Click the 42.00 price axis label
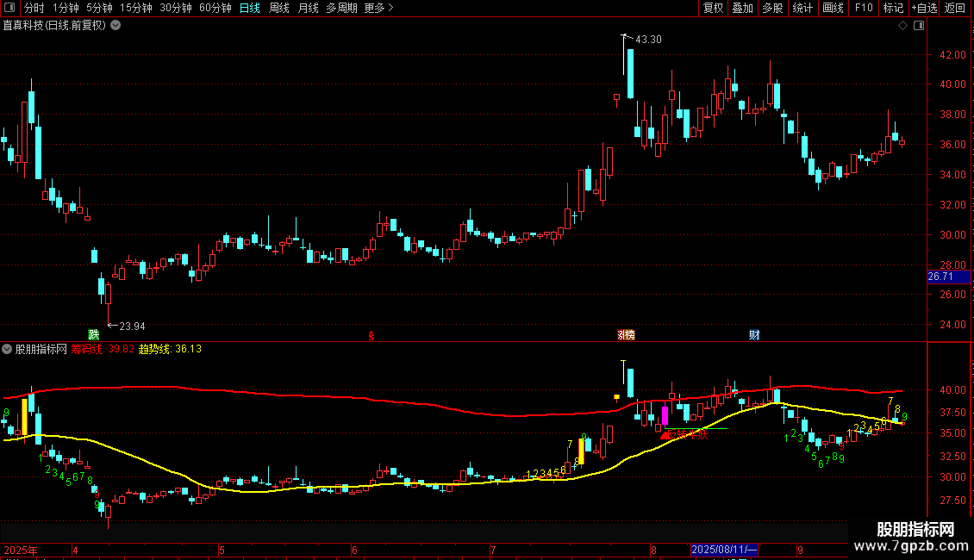974x560 pixels. click(x=952, y=54)
